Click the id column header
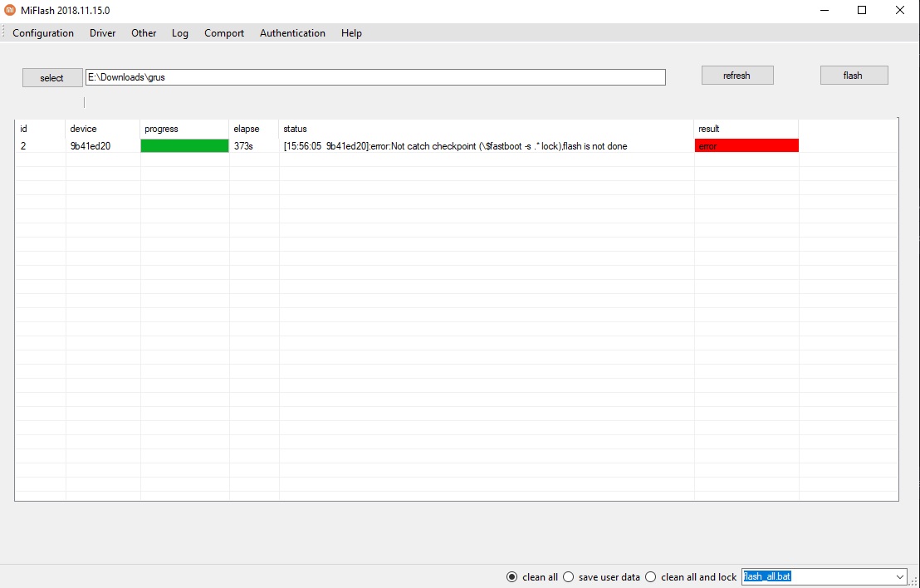Image resolution: width=920 pixels, height=588 pixels. (40, 129)
